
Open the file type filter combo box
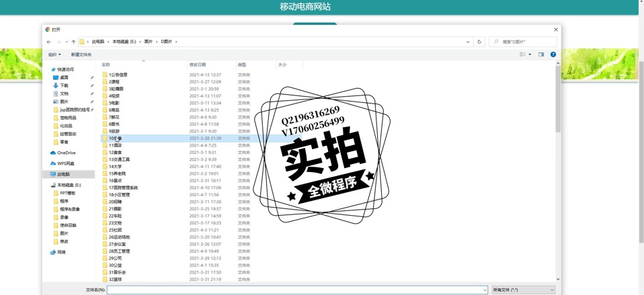click(x=523, y=290)
